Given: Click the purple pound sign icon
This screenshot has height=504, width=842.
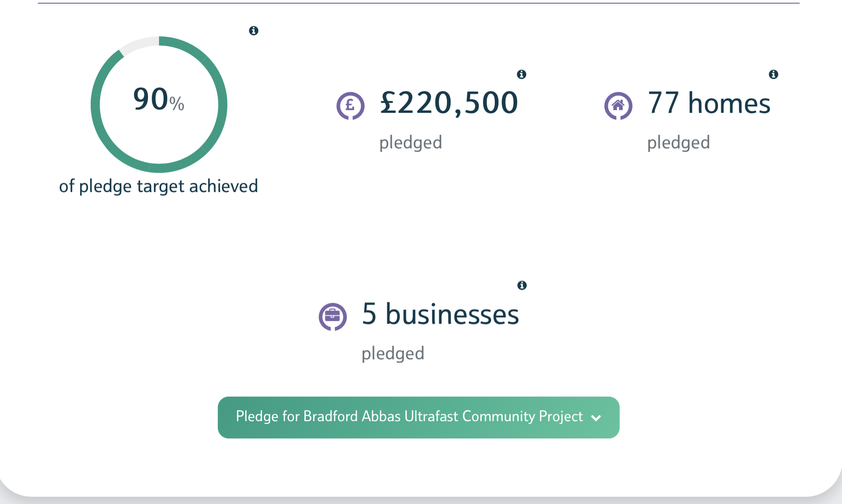Looking at the screenshot, I should click(x=350, y=106).
